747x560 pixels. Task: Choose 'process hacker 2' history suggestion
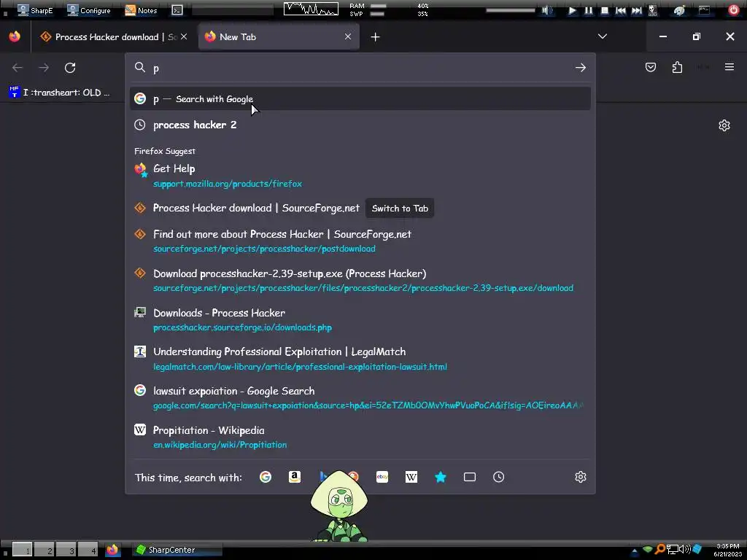coord(360,125)
